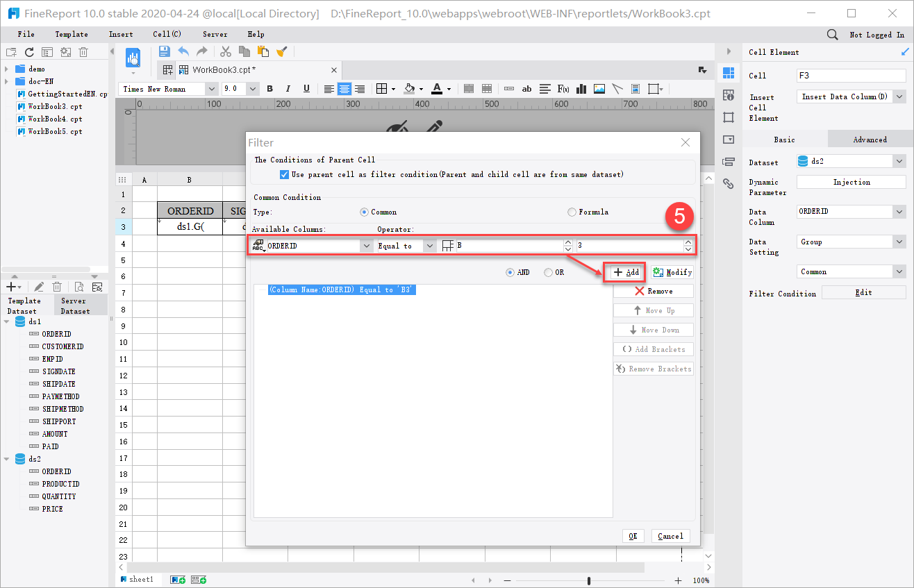914x588 pixels.
Task: Click the report preview icon
Action: (133, 58)
